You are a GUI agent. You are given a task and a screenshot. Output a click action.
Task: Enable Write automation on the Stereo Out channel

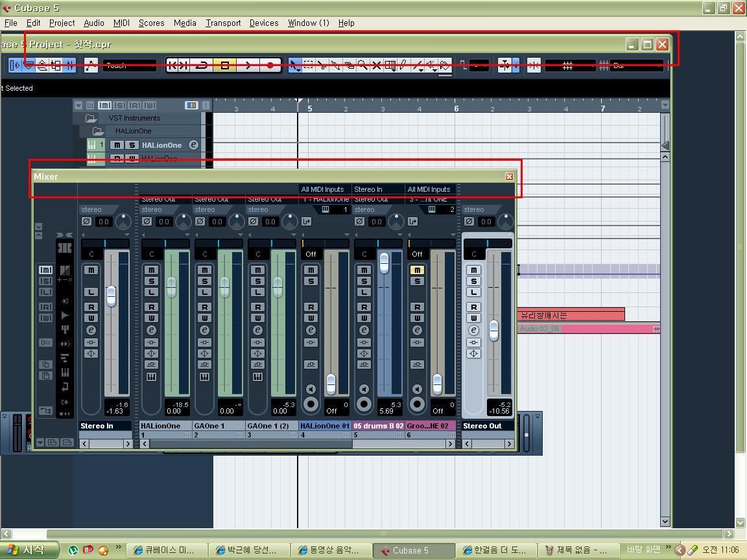point(473,318)
